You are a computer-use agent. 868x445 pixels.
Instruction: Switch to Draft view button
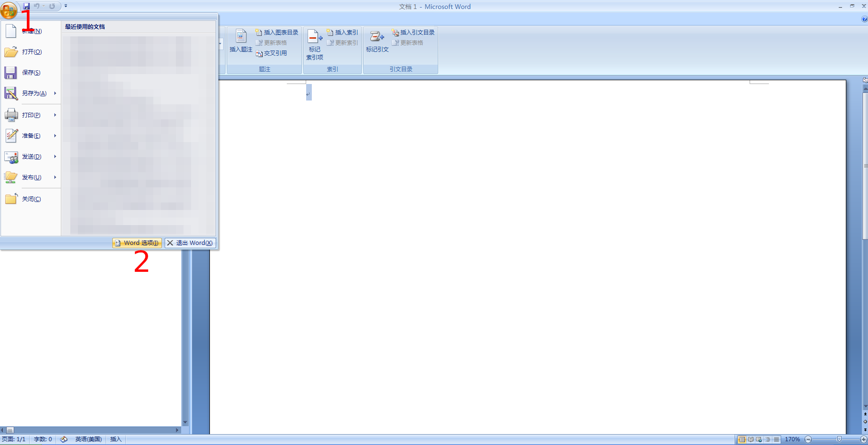(x=776, y=439)
